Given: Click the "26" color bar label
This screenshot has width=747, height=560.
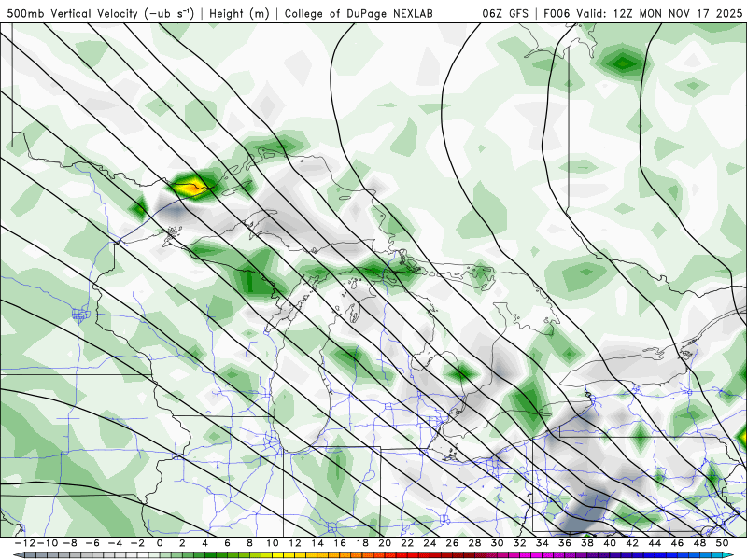Looking at the screenshot, I should click(452, 543).
